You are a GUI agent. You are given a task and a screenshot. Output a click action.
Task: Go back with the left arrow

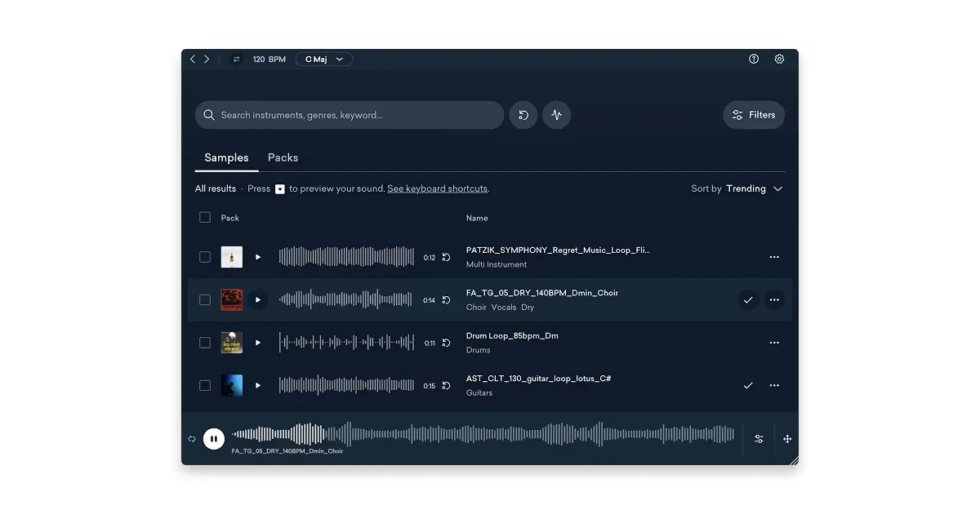coord(193,60)
